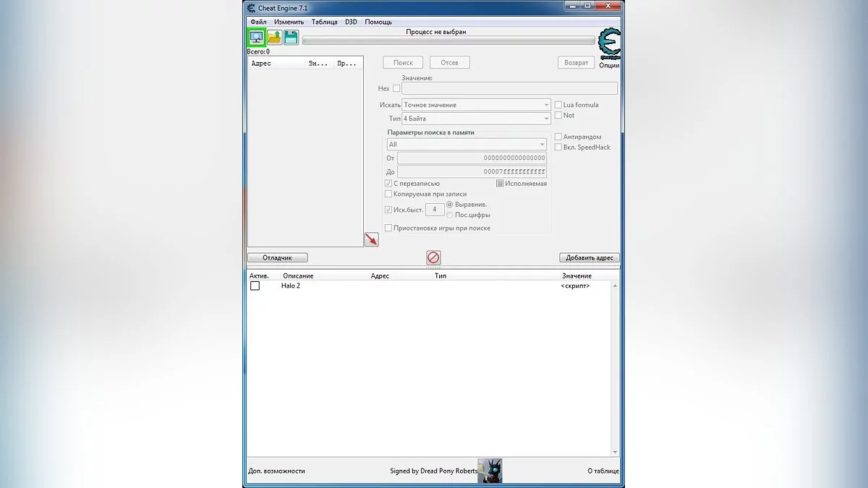Click the До end address field
This screenshot has width=868, height=488.
point(472,172)
